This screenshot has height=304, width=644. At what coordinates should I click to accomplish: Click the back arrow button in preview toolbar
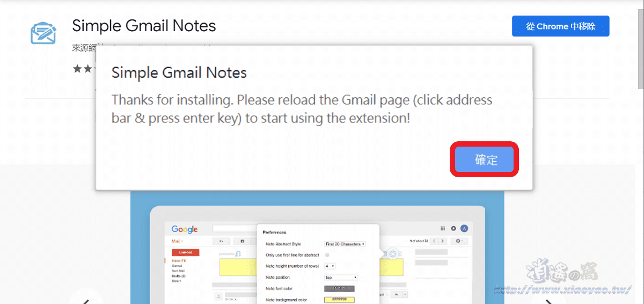[221, 241]
